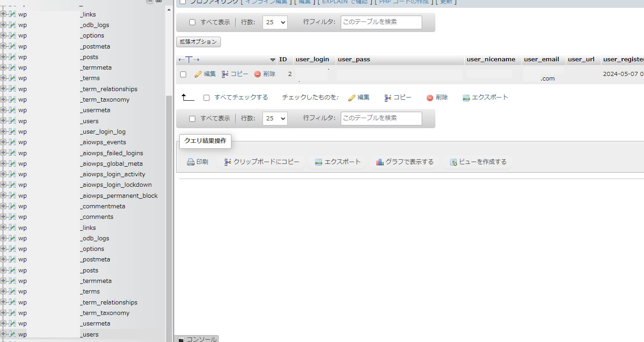Click the table icon beside _aiowps_events

click(x=12, y=142)
